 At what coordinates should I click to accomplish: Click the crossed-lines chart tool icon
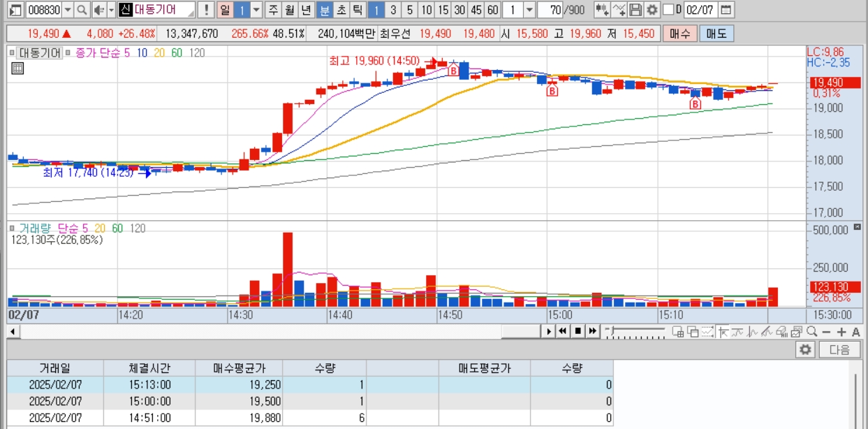click(x=619, y=10)
